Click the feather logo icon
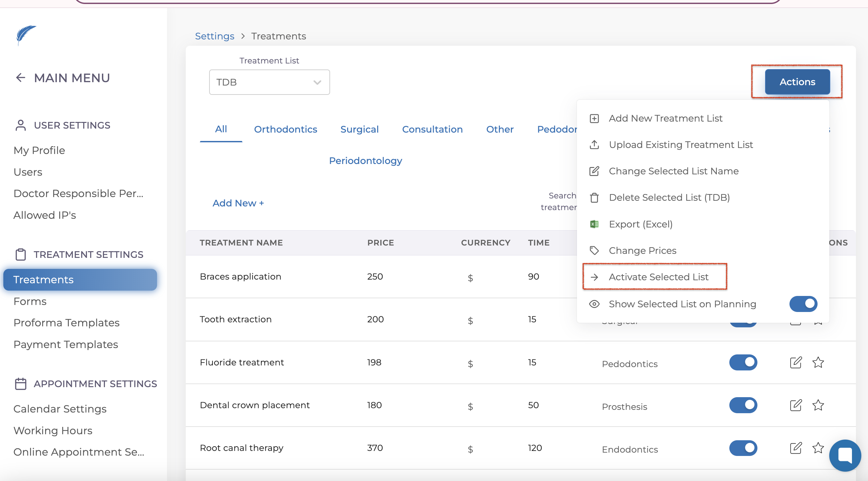 tap(26, 34)
